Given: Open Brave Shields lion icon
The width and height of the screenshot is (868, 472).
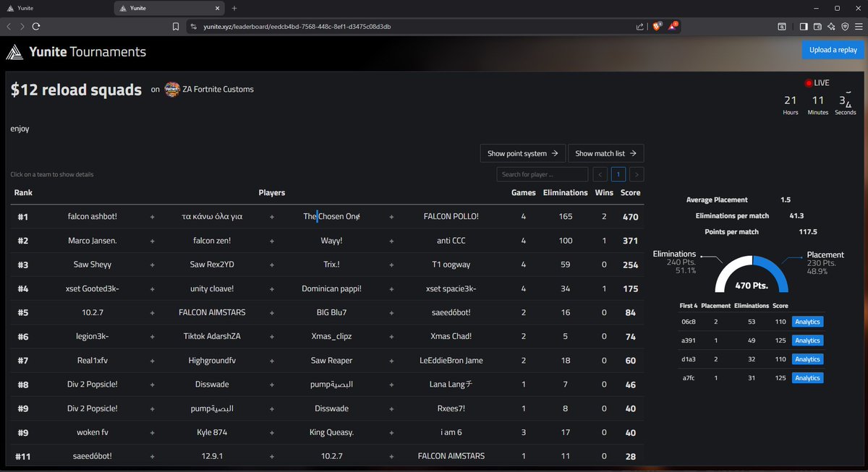Looking at the screenshot, I should coord(658,26).
